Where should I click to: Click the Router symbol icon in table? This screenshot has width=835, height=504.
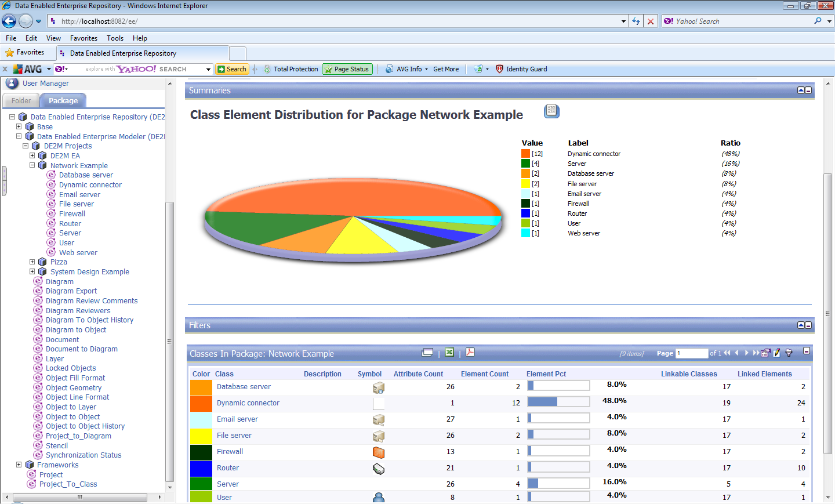pos(379,469)
